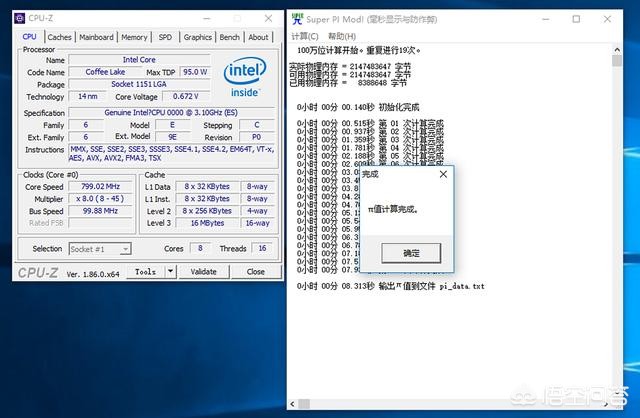Minimize the CPU-Z window
This screenshot has width=640, height=418.
pos(207,18)
